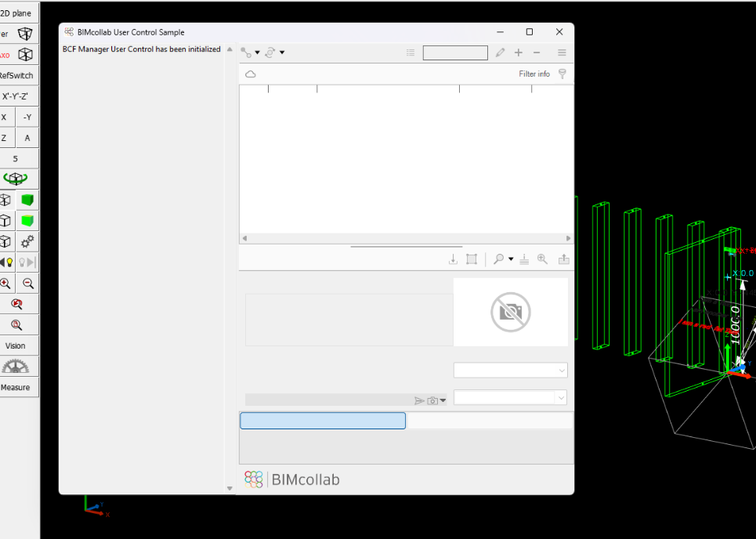Click the zoom reset magnifier with arrow
The width and height of the screenshot is (756, 539).
point(16,304)
